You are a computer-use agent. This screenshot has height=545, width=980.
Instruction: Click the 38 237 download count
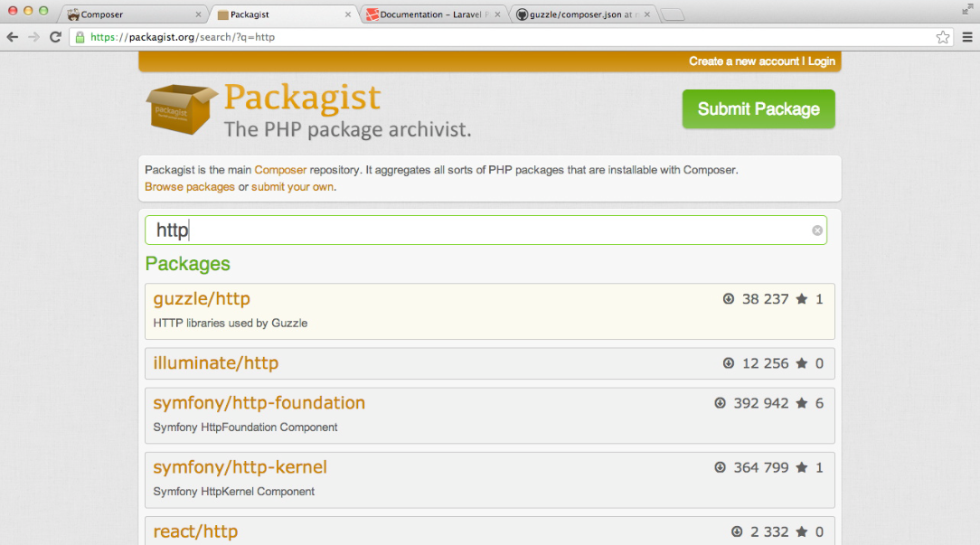coord(765,299)
